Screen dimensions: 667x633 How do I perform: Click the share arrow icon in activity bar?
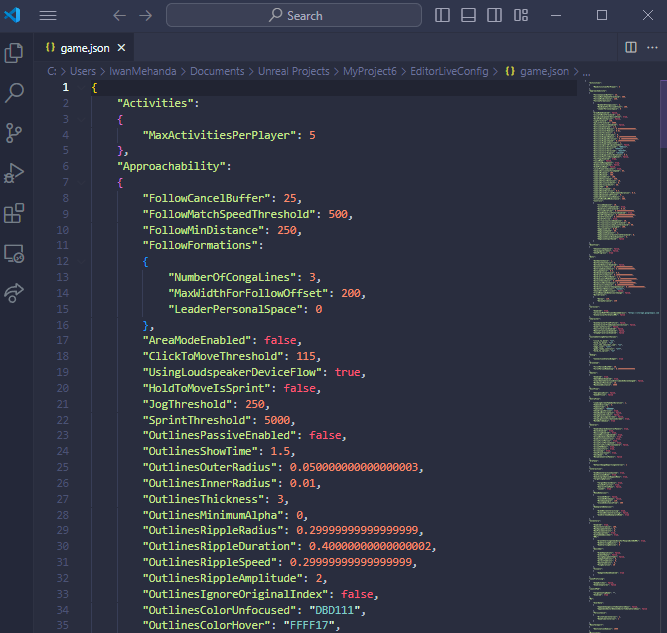[15, 292]
